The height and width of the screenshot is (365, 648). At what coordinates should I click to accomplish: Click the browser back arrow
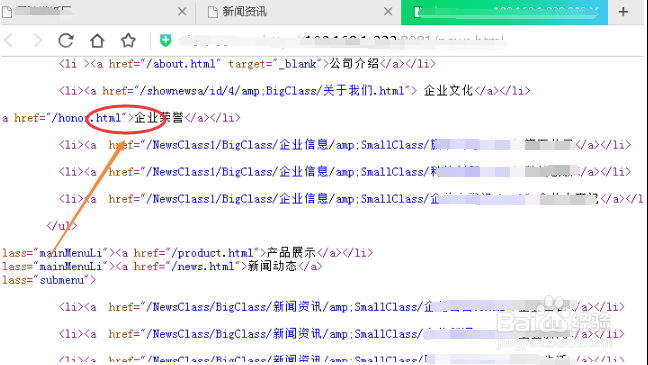[9, 41]
